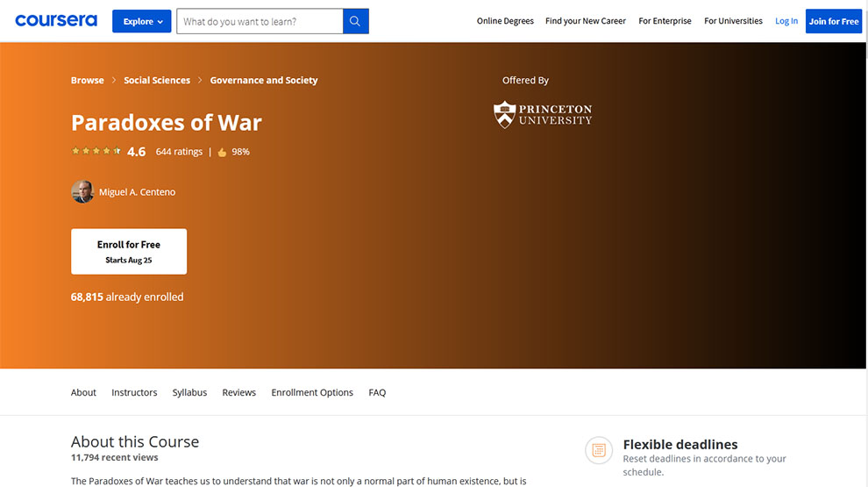Viewport: 868px width, 487px height.
Task: Click the 4.6 rating value
Action: pyautogui.click(x=136, y=152)
